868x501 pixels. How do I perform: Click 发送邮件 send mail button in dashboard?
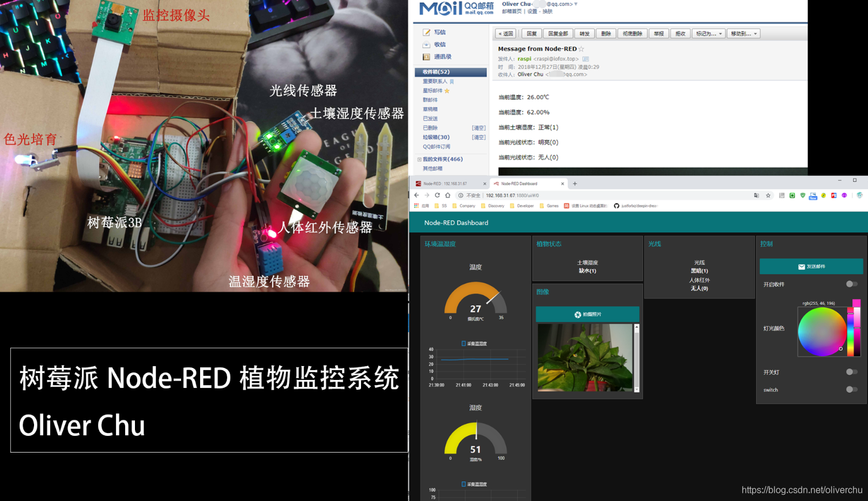(811, 266)
